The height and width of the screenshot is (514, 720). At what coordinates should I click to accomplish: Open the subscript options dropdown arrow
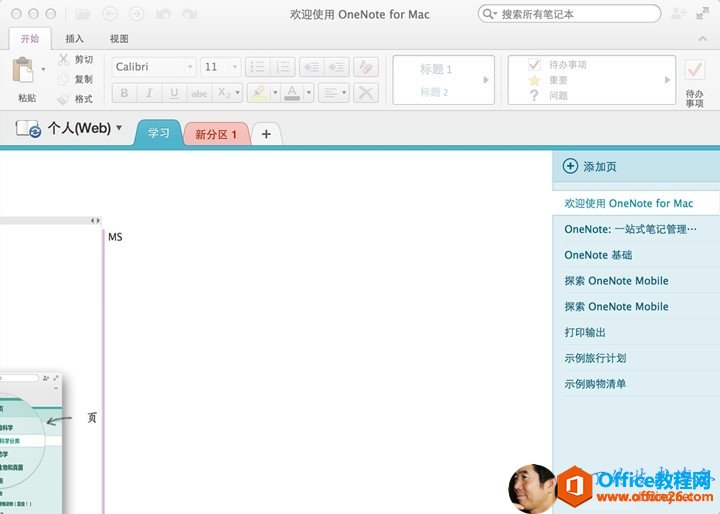tap(238, 93)
